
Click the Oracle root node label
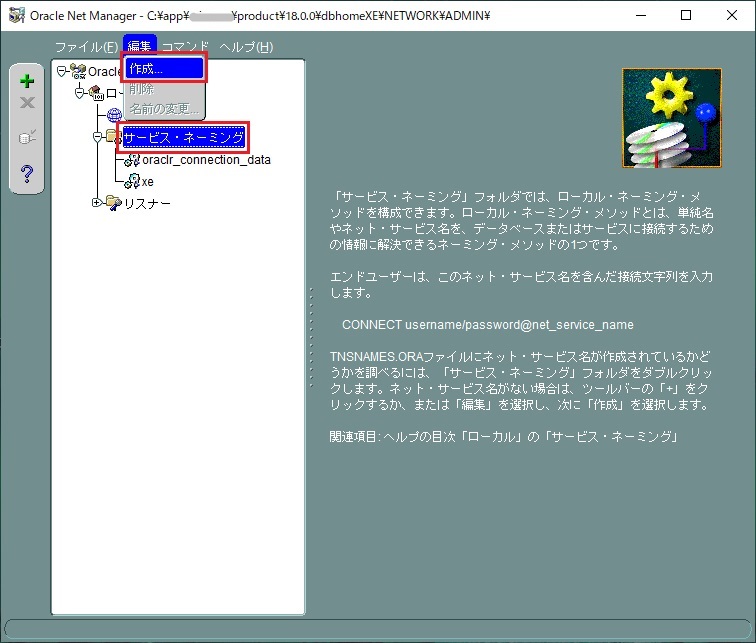[104, 71]
